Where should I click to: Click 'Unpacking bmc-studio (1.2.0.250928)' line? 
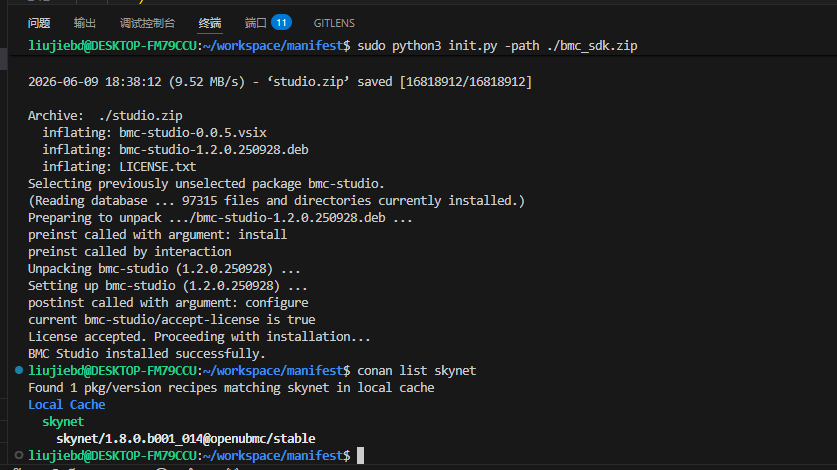tap(164, 269)
